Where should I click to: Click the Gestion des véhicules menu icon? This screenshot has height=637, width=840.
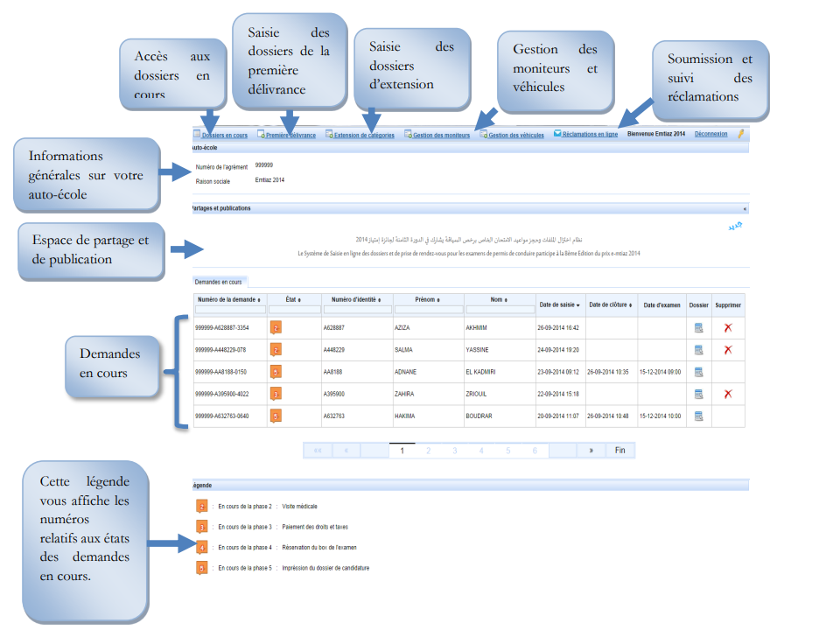click(x=483, y=134)
